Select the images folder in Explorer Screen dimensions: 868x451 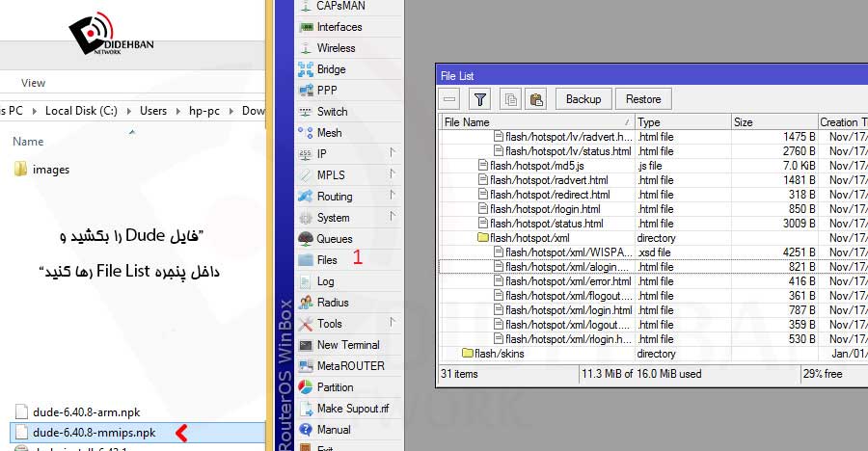point(42,170)
